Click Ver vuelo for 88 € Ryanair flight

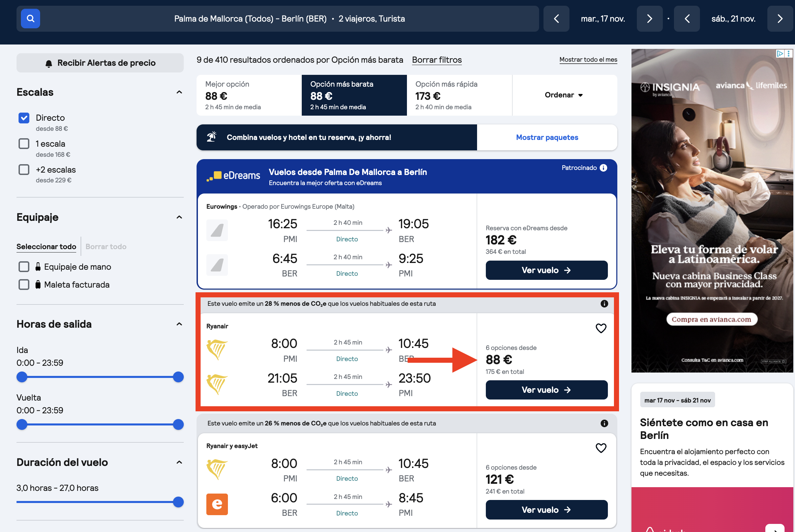click(x=546, y=390)
